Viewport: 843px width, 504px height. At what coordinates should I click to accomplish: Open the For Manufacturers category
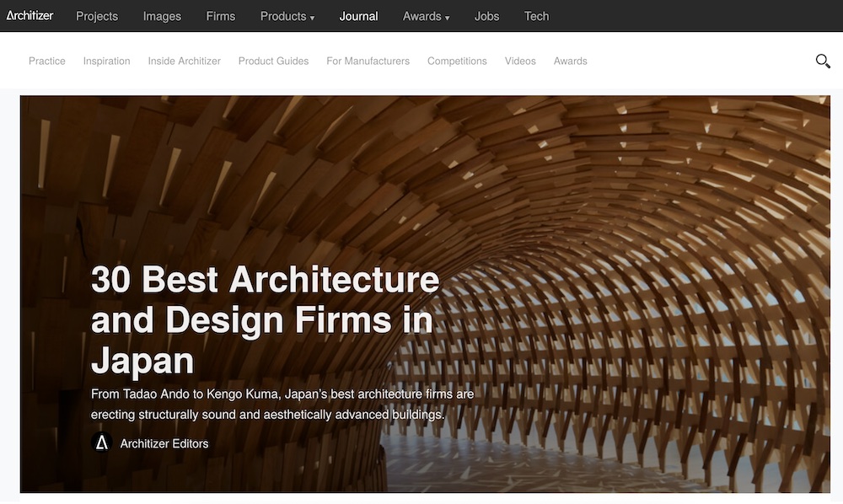pyautogui.click(x=368, y=62)
